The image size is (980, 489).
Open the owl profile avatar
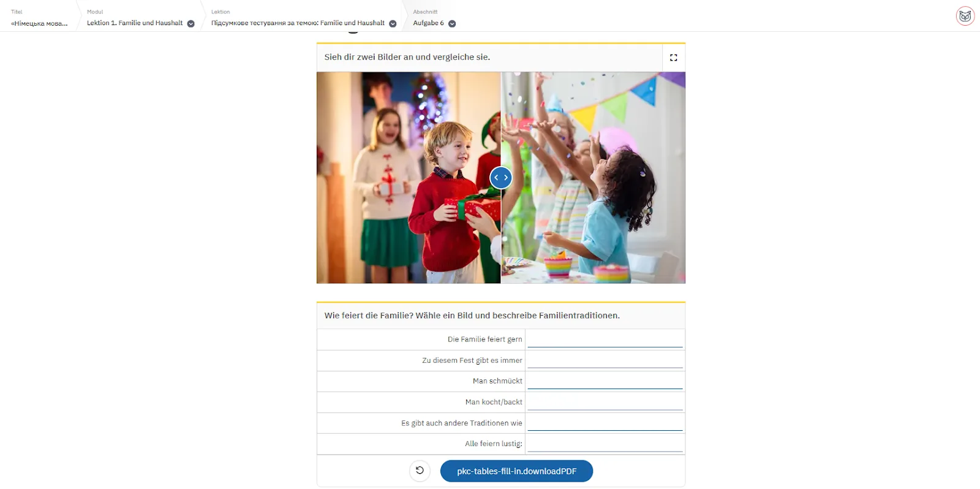(x=965, y=16)
